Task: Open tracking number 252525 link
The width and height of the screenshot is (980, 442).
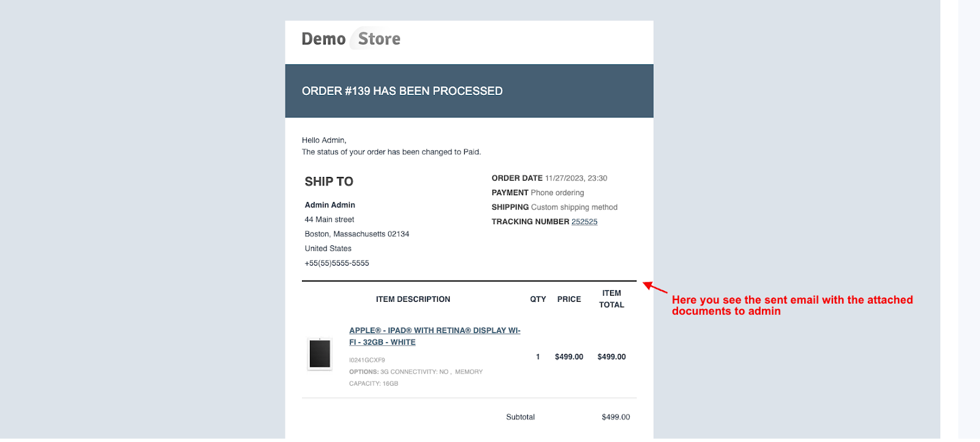Action: pos(584,222)
